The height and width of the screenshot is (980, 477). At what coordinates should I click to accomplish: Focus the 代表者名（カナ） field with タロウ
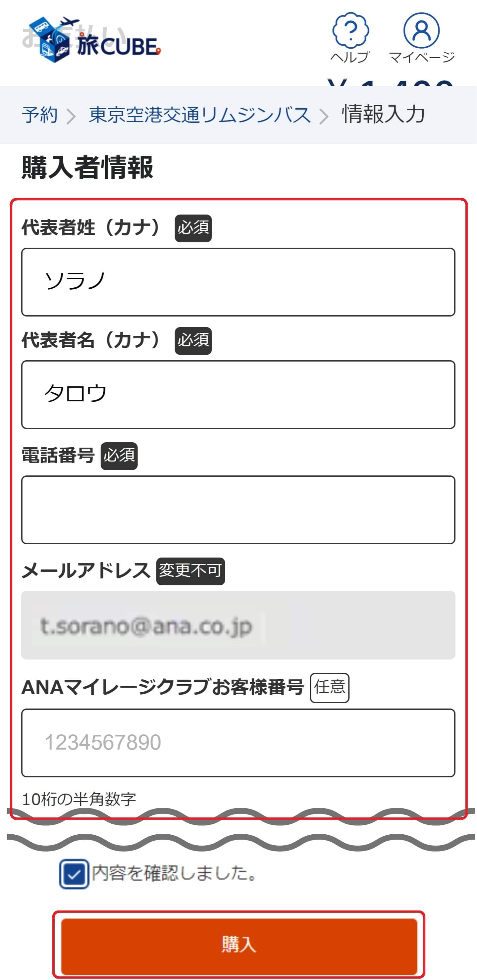[238, 395]
